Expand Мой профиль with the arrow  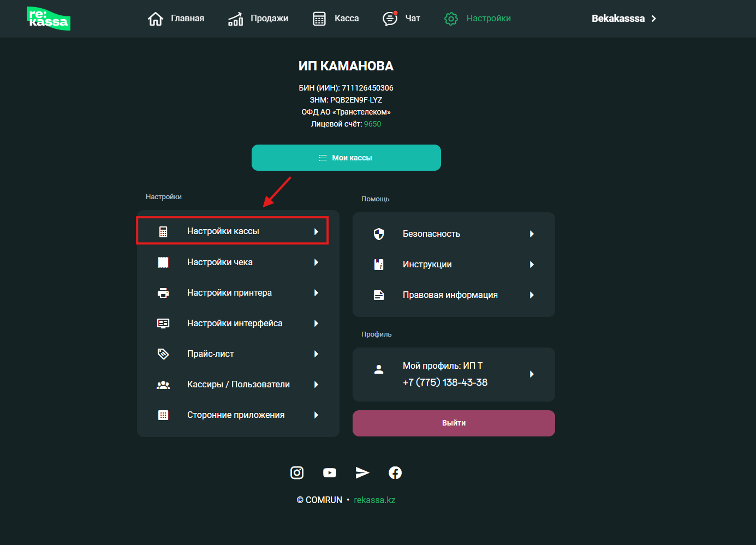[x=532, y=374]
